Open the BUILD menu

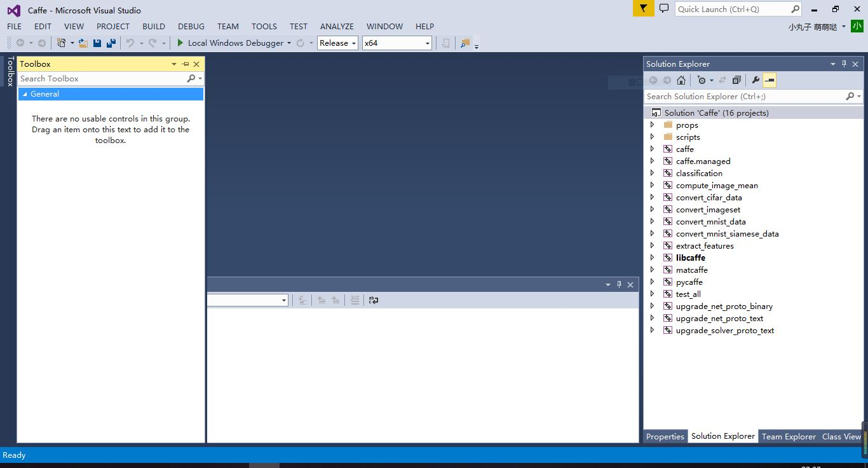pos(154,26)
